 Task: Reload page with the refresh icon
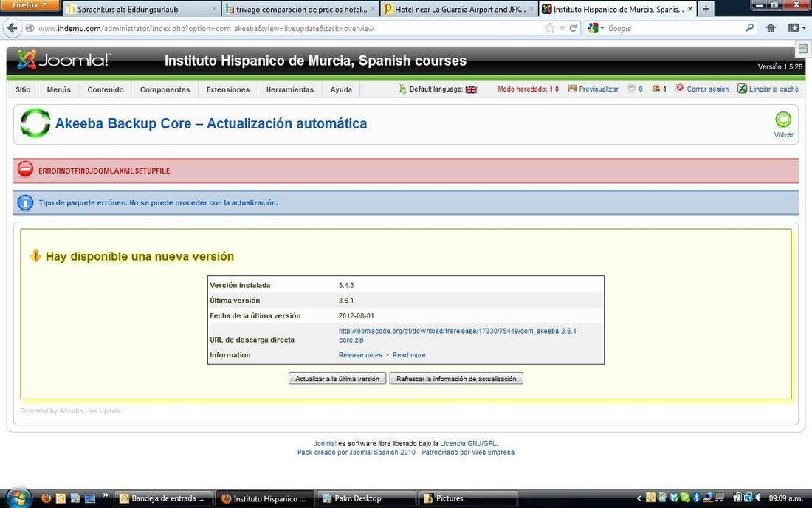[x=573, y=29]
